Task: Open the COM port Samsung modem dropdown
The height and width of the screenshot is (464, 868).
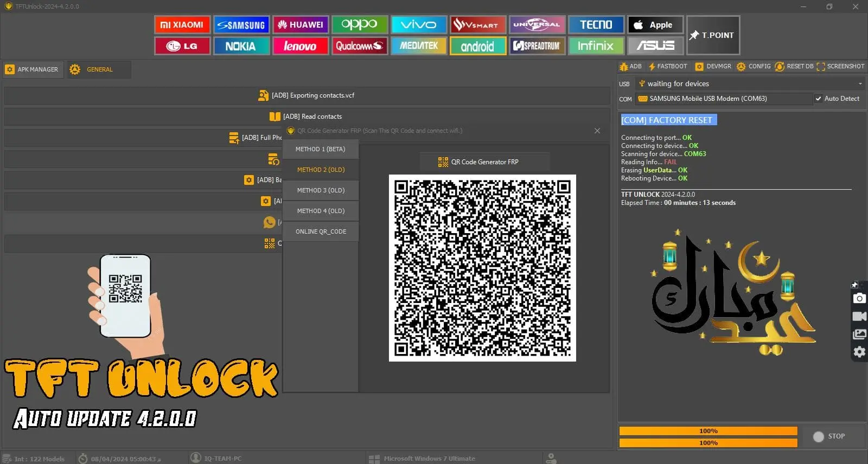Action: 724,99
